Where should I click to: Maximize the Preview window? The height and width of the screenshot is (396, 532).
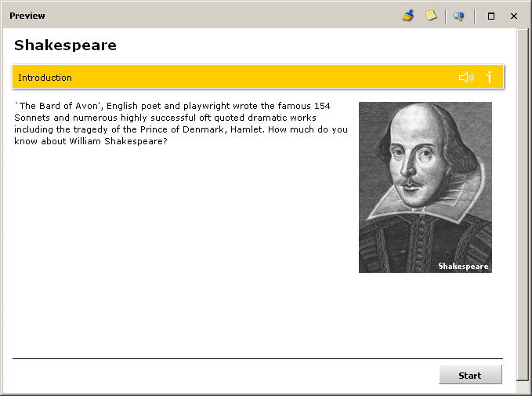pos(491,16)
